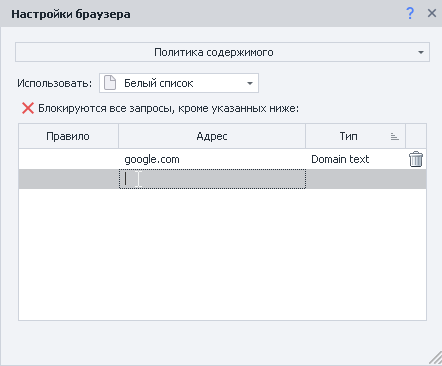Click the red cross warning icon
This screenshot has width=442, height=366.
28,108
